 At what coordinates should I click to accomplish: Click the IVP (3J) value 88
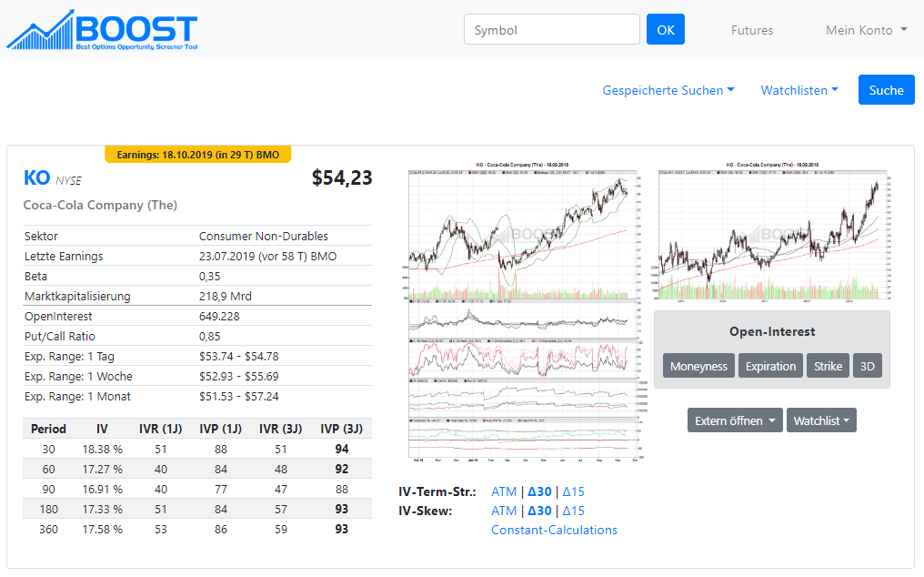[x=342, y=489]
